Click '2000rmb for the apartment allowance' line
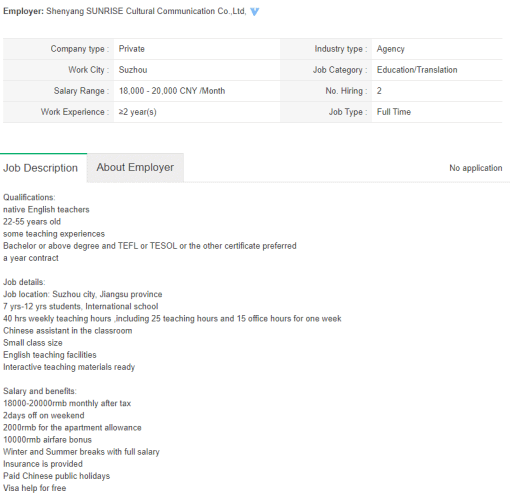510x498 pixels. 72,428
